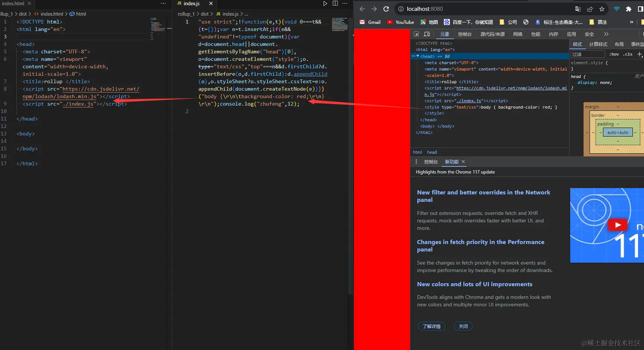Run code with the play icon
The width and height of the screenshot is (644, 350).
click(325, 3)
